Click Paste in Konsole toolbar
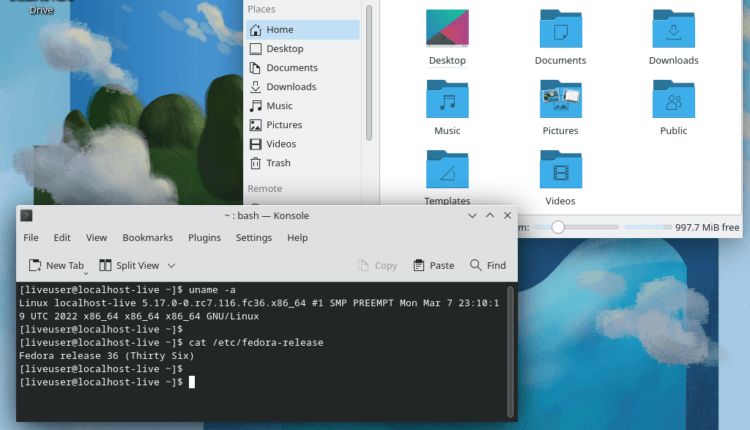This screenshot has width=750, height=430. (433, 265)
